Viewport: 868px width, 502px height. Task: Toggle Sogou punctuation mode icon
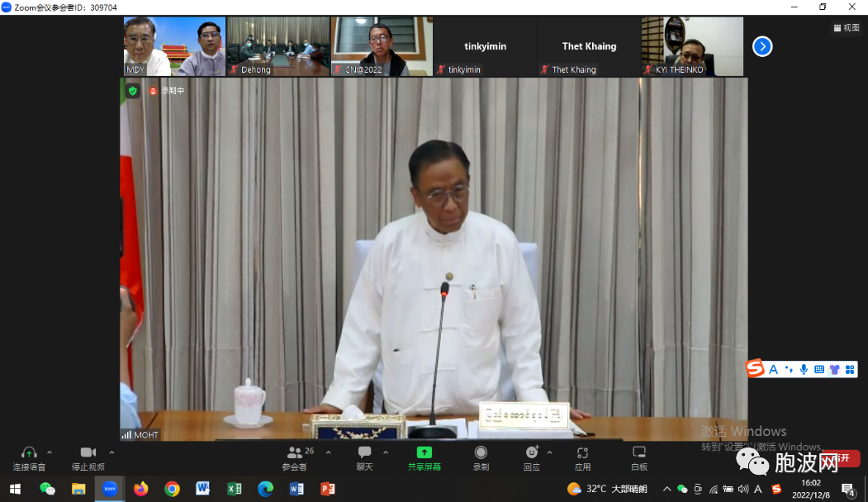click(x=789, y=370)
